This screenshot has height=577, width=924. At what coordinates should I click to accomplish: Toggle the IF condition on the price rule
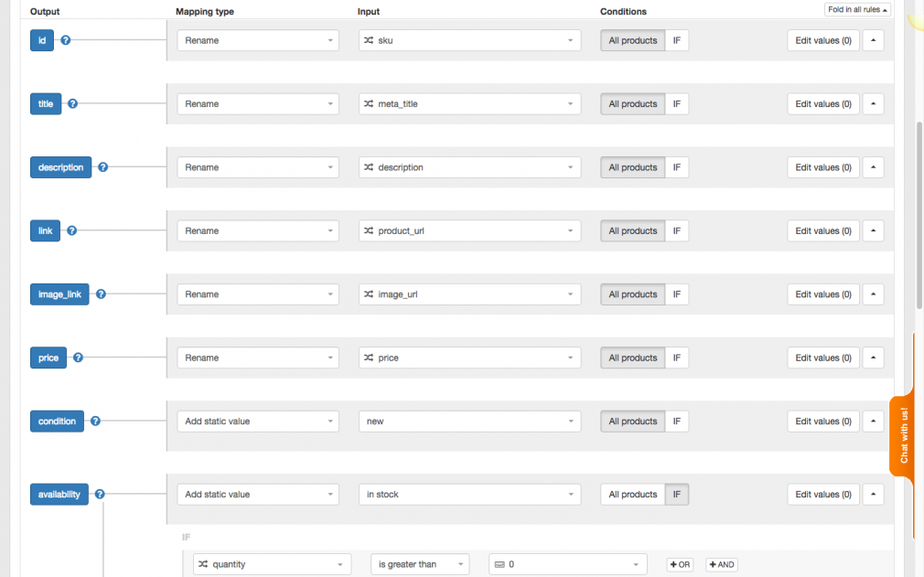tap(677, 358)
